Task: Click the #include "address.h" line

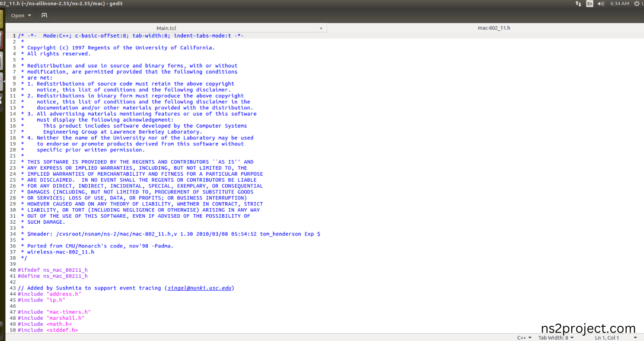Action: (49, 294)
